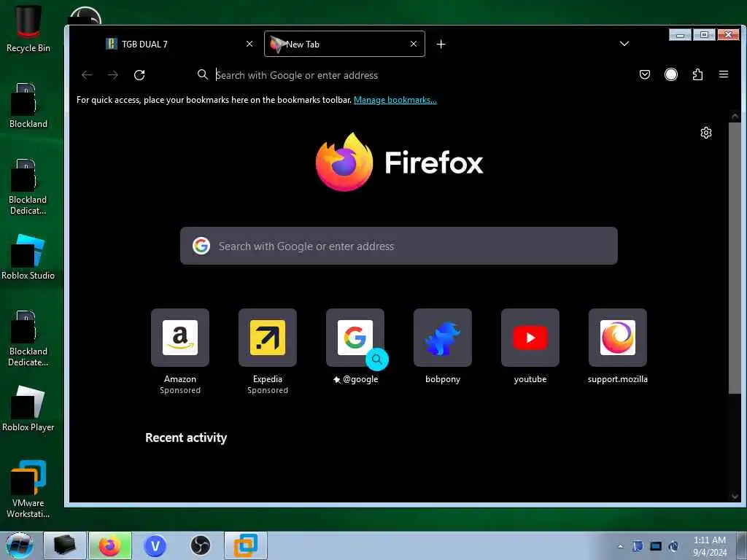Image resolution: width=747 pixels, height=560 pixels.
Task: Open the black folder taskbar icon
Action: click(x=65, y=545)
